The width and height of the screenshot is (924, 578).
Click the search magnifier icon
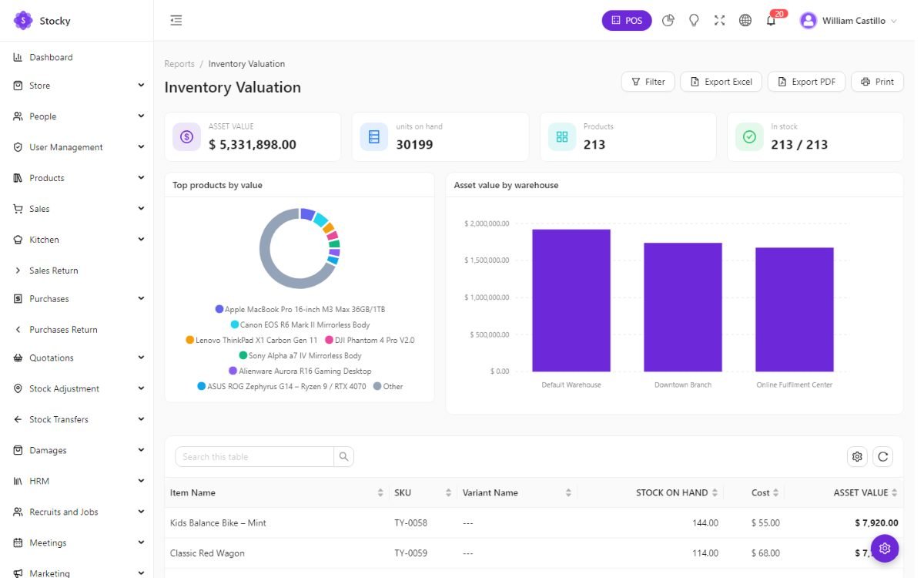coord(343,456)
